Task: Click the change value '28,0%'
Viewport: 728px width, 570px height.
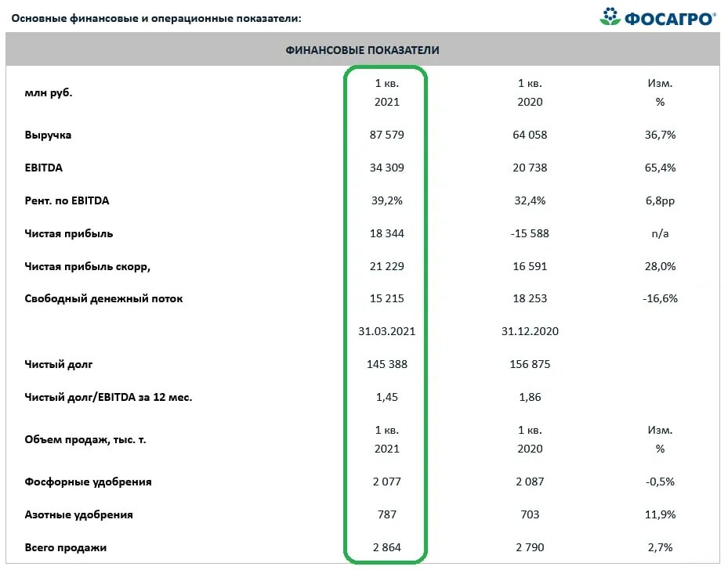Action: pyautogui.click(x=660, y=267)
